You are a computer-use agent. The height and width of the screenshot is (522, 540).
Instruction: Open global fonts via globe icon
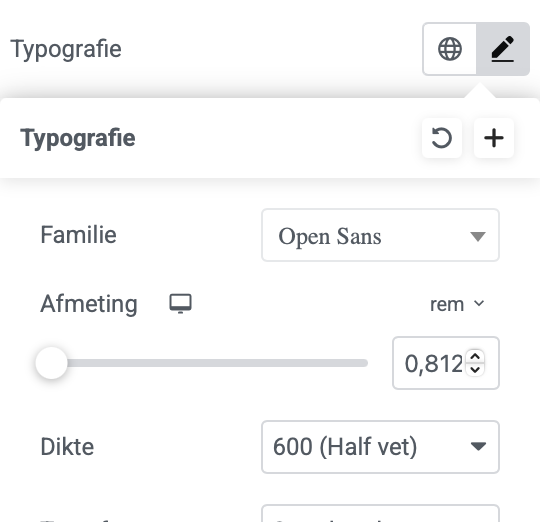tap(450, 49)
